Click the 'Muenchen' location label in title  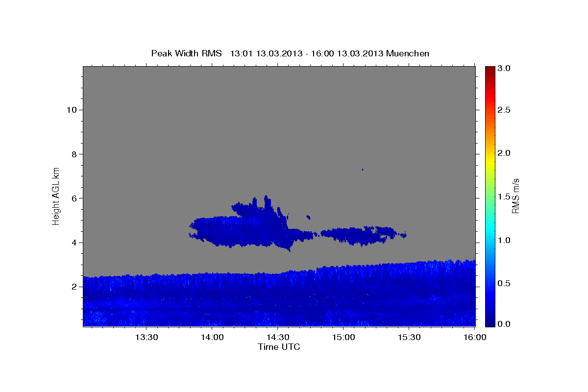click(x=407, y=53)
